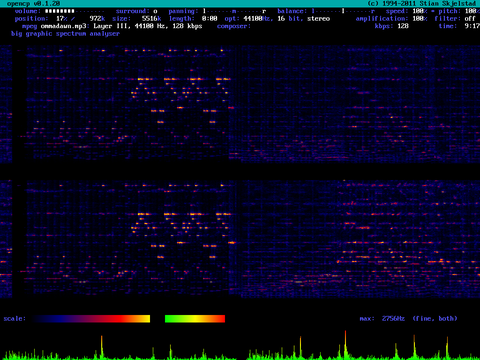The height and width of the screenshot is (360, 480).
Task: Click the '16 bit' text
Action: [289, 19]
